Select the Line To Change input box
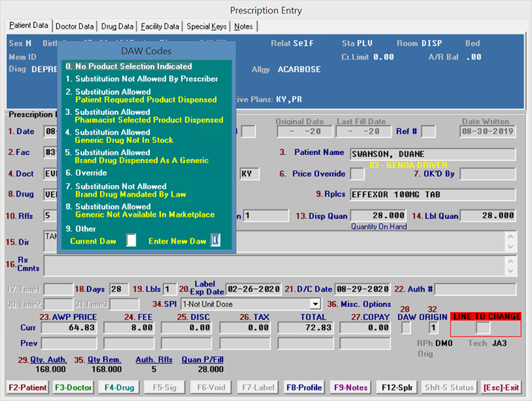The image size is (532, 401). [x=483, y=328]
